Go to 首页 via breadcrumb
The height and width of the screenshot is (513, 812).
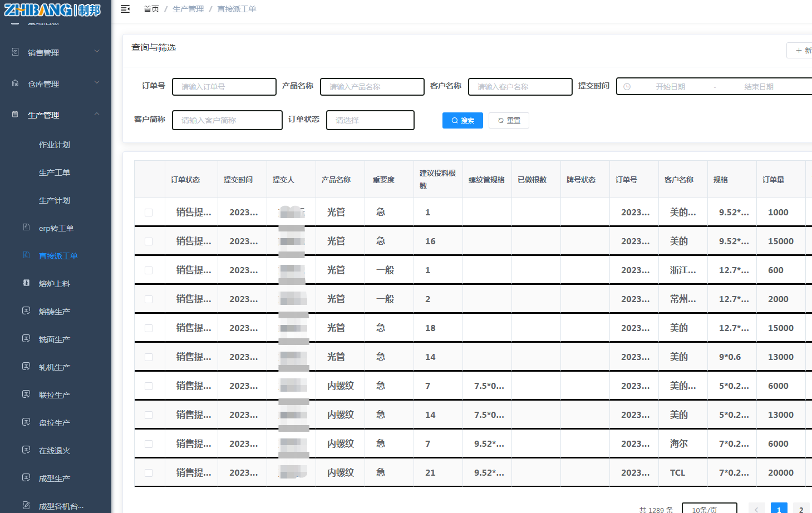pyautogui.click(x=151, y=9)
